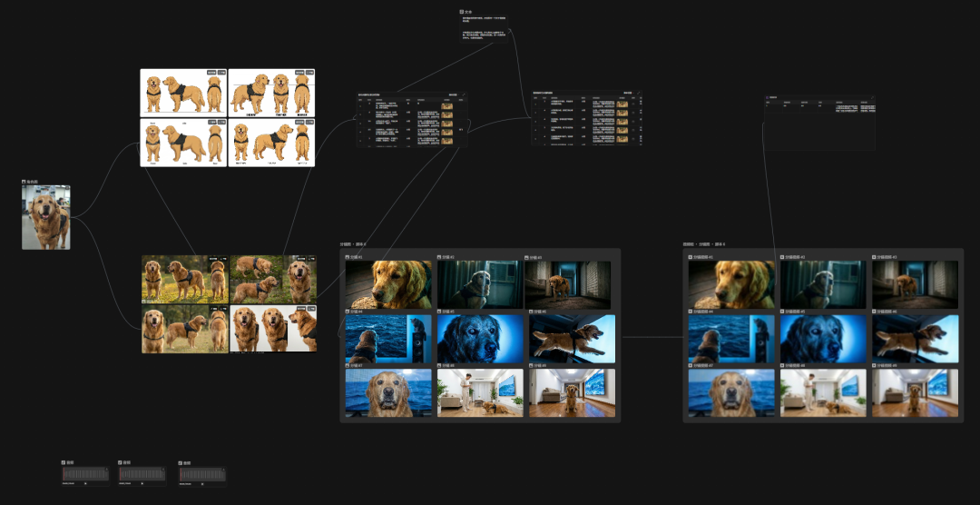Expand the second storyboard script table
This screenshot has height=505, width=980.
pyautogui.click(x=638, y=93)
